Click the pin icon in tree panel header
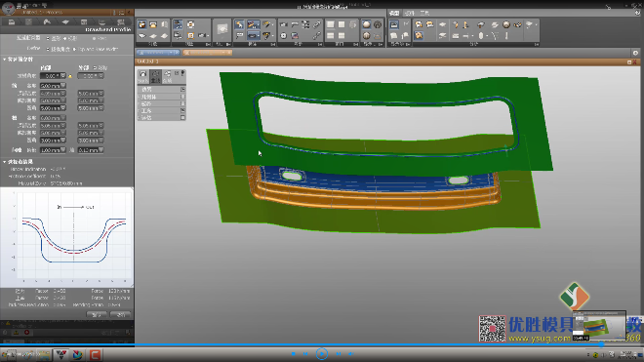644x362 pixels. 182,73
